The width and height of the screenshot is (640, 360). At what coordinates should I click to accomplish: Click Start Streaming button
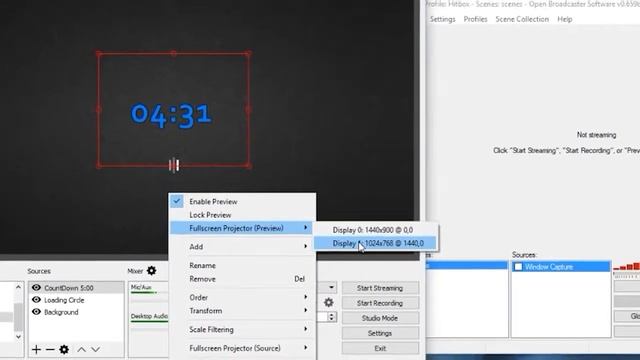[380, 288]
